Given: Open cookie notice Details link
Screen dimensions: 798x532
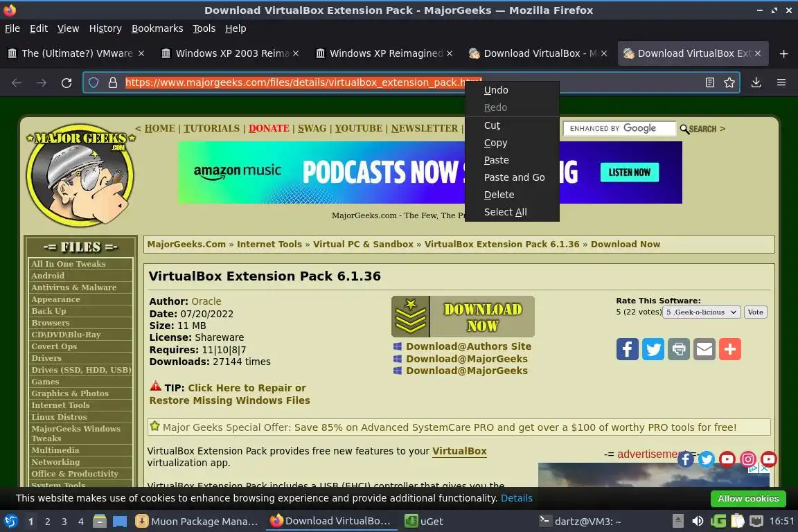Looking at the screenshot, I should pyautogui.click(x=517, y=498).
